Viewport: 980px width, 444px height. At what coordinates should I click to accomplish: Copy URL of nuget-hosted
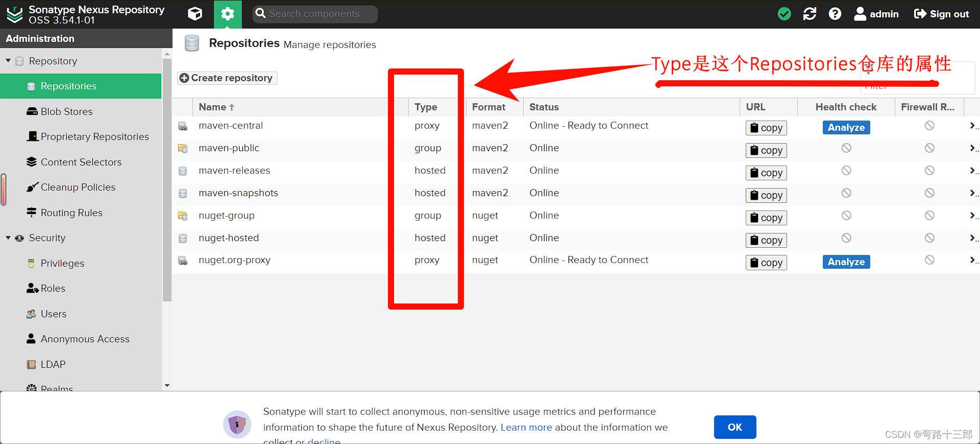pos(766,240)
